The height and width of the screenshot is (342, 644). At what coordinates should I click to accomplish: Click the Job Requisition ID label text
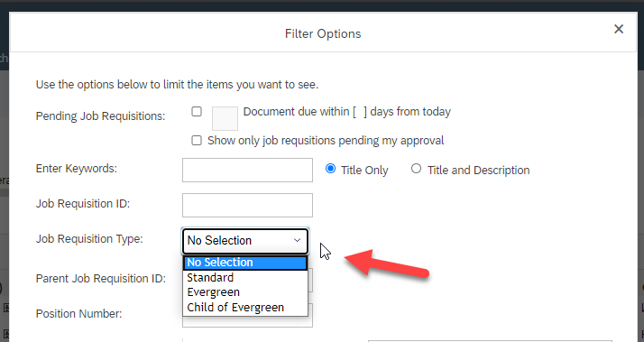coord(83,204)
